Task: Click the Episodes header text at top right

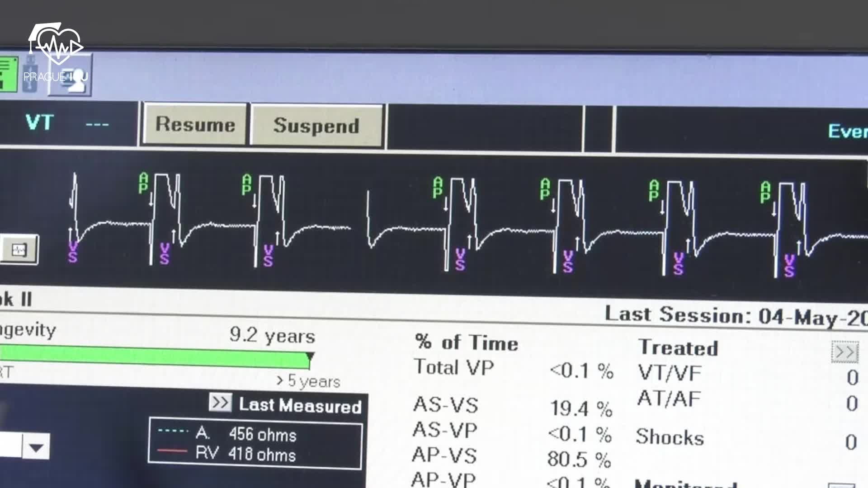Action: click(847, 131)
